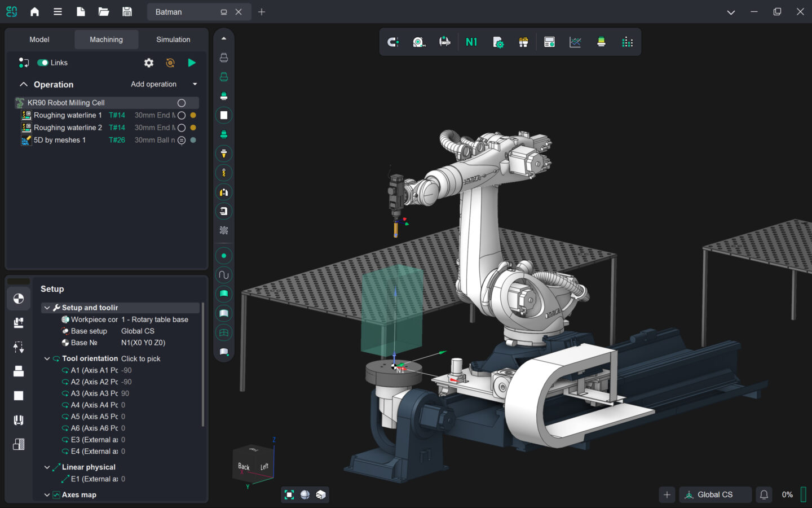
Task: Switch to the Model tab
Action: click(x=39, y=40)
